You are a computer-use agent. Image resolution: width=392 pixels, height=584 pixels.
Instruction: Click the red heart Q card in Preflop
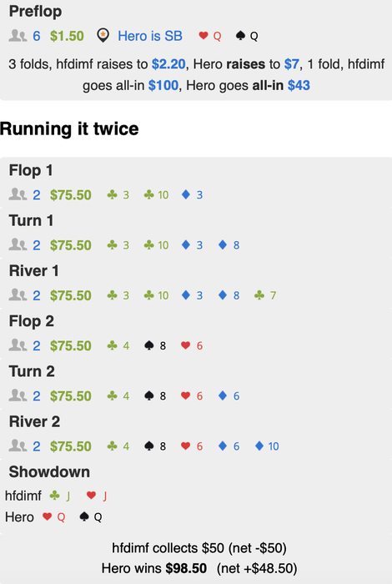point(210,36)
